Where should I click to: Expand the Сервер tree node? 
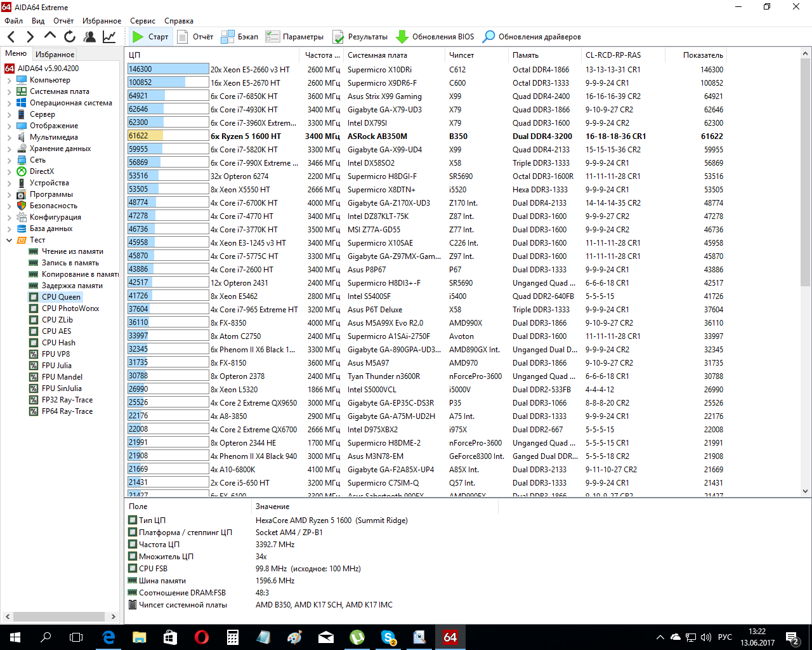click(x=9, y=114)
